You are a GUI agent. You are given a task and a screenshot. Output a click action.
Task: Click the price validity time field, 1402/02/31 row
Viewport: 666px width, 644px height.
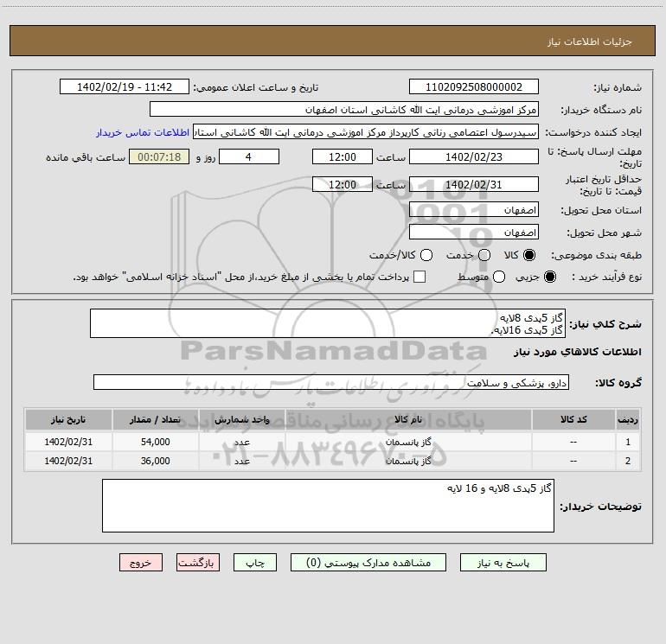coord(343,184)
